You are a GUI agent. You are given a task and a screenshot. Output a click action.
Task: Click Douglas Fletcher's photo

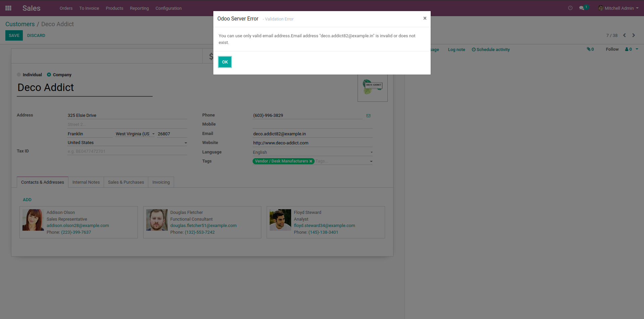point(157,220)
